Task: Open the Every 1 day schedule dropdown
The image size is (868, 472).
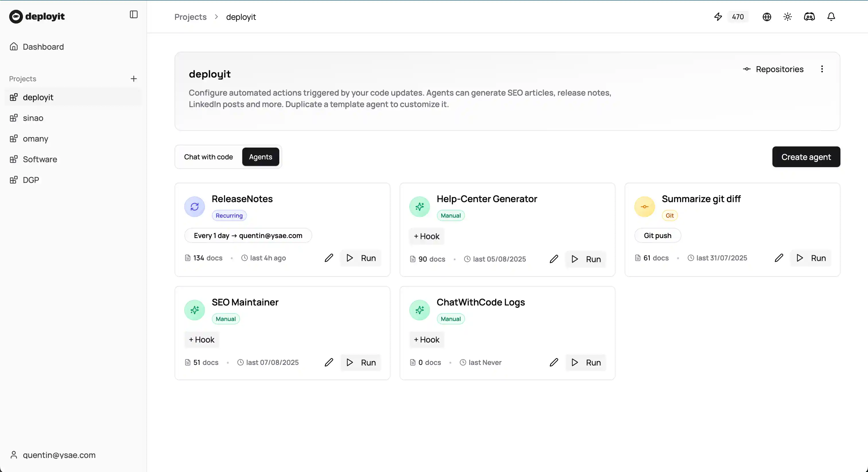Action: point(248,235)
